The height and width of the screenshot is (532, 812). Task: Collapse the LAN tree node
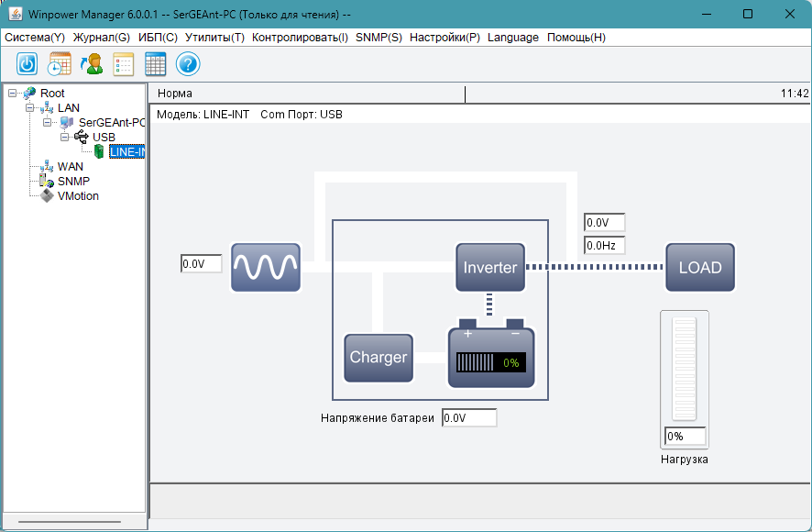pyautogui.click(x=30, y=108)
